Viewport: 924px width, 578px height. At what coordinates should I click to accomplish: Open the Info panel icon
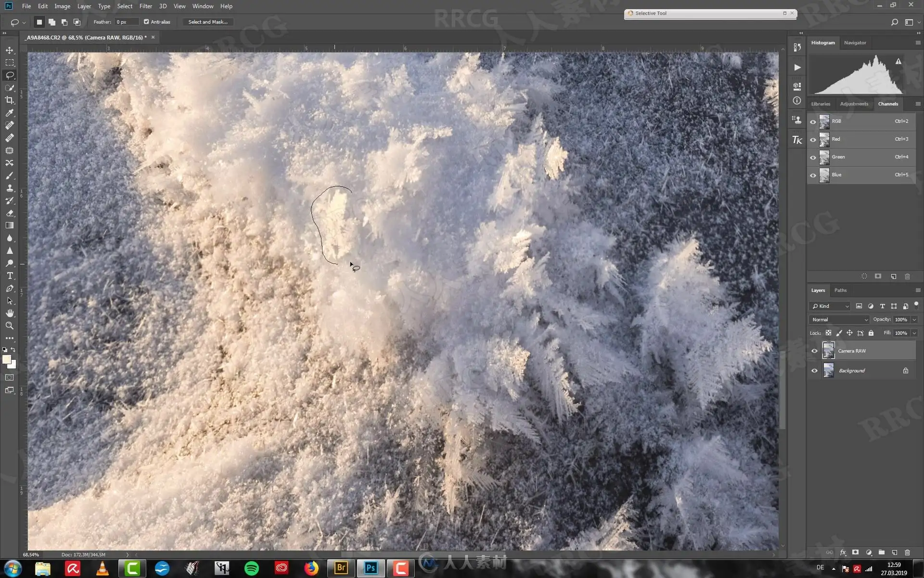tap(797, 101)
